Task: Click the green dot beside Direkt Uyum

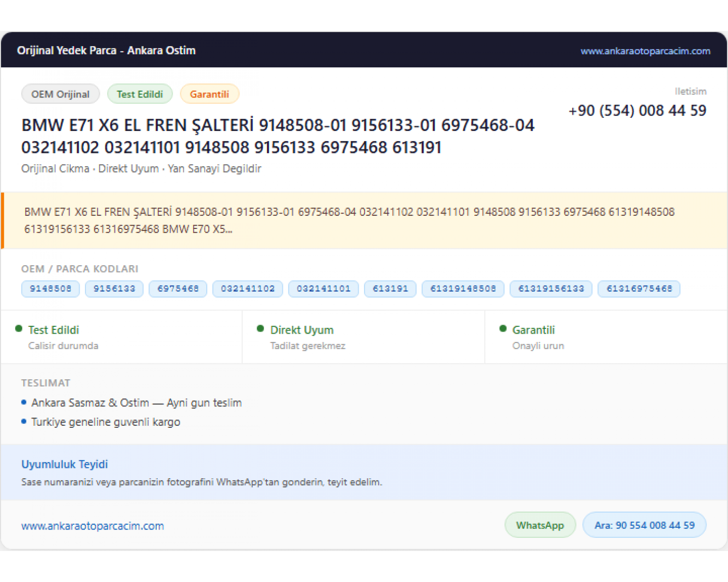Action: [260, 329]
